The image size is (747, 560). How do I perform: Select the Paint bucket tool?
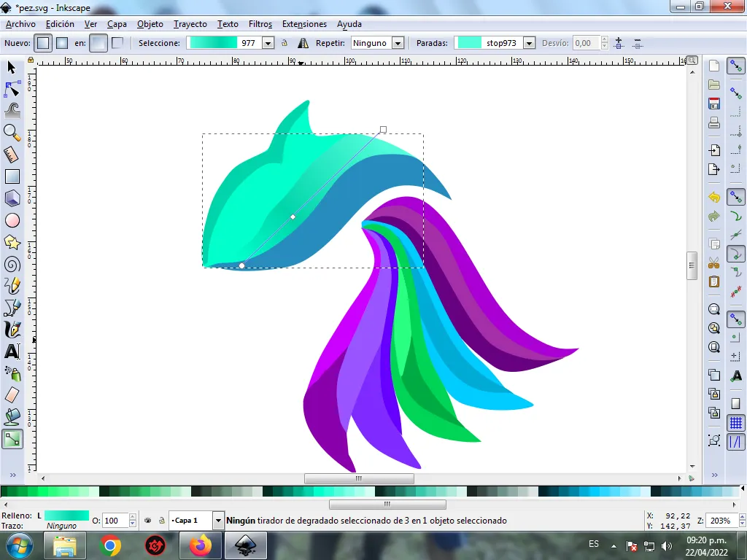coord(12,417)
